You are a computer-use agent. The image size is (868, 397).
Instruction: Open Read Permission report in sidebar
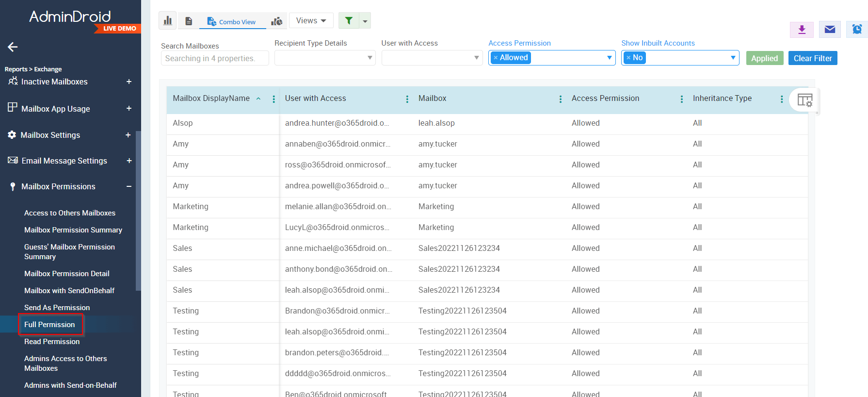pyautogui.click(x=52, y=342)
